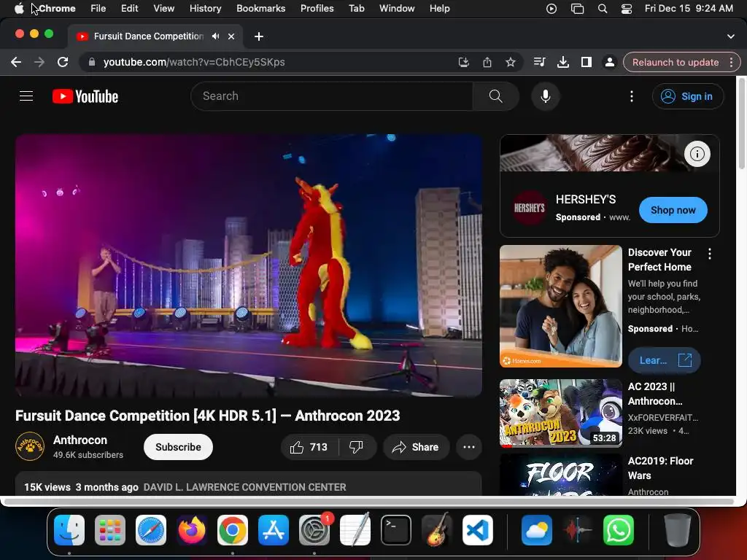Open Chrome profile avatar icon
The width and height of the screenshot is (747, 560).
[609, 62]
